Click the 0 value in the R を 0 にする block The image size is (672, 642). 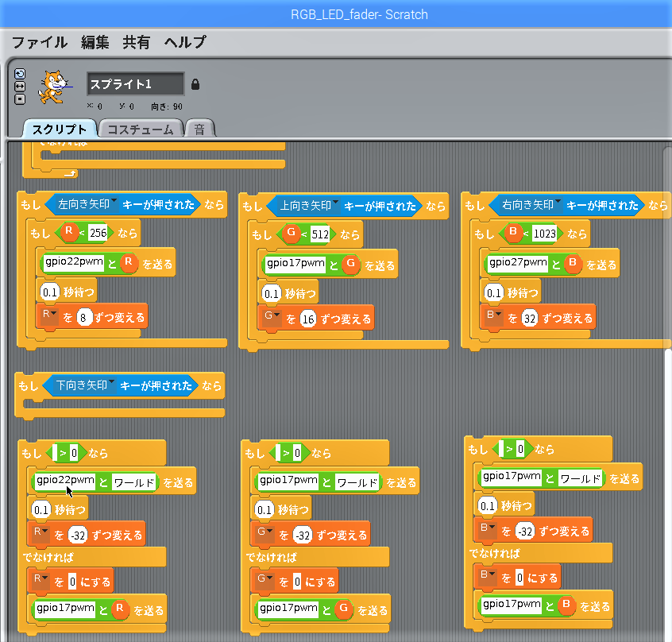(72, 582)
